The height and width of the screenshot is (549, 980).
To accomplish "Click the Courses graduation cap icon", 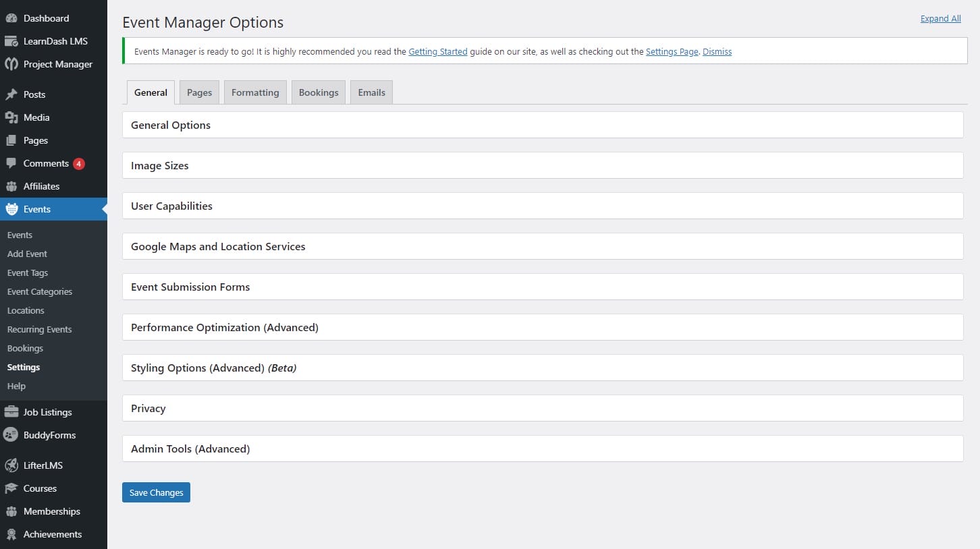I will pos(11,488).
